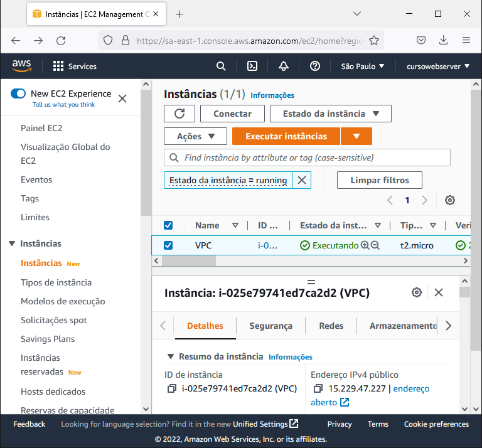Close the instance details panel

pyautogui.click(x=439, y=292)
